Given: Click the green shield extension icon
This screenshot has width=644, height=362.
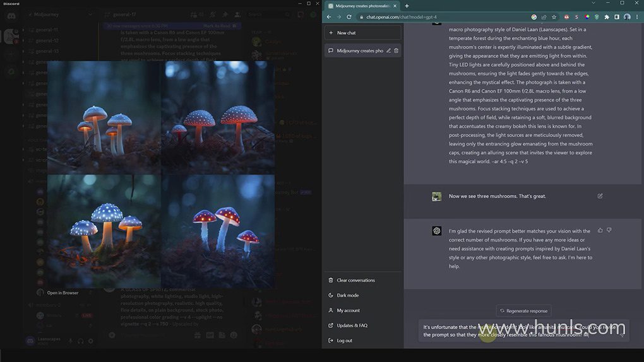Looking at the screenshot, I should click(x=597, y=17).
